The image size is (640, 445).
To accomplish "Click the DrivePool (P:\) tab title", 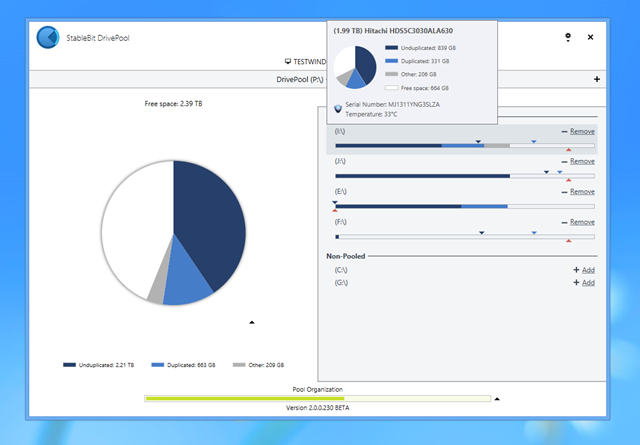I will (300, 80).
